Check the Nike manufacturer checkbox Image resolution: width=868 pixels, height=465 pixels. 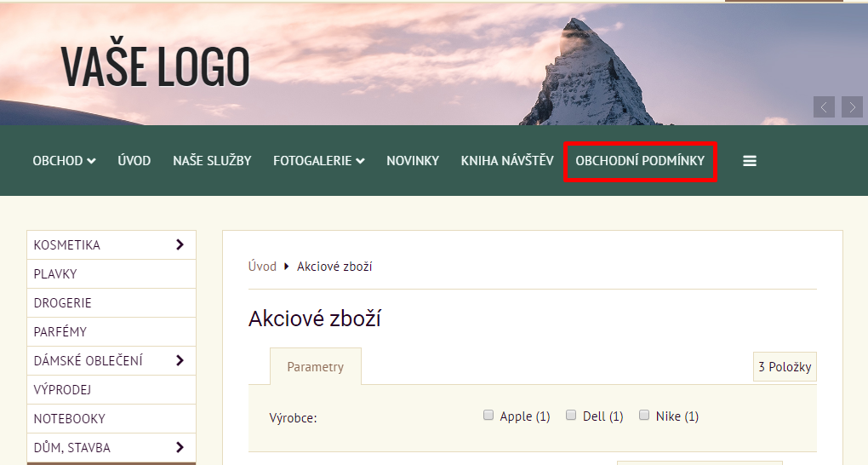pos(644,416)
